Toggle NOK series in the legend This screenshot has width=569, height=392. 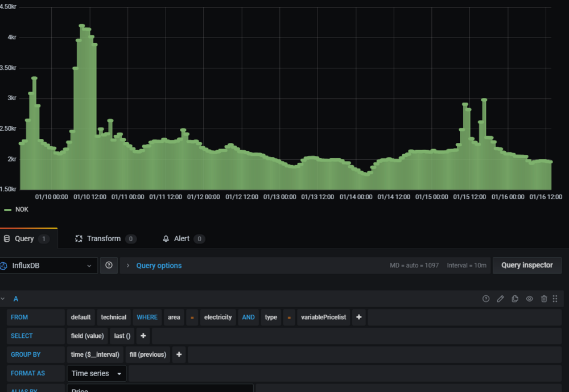(x=22, y=209)
